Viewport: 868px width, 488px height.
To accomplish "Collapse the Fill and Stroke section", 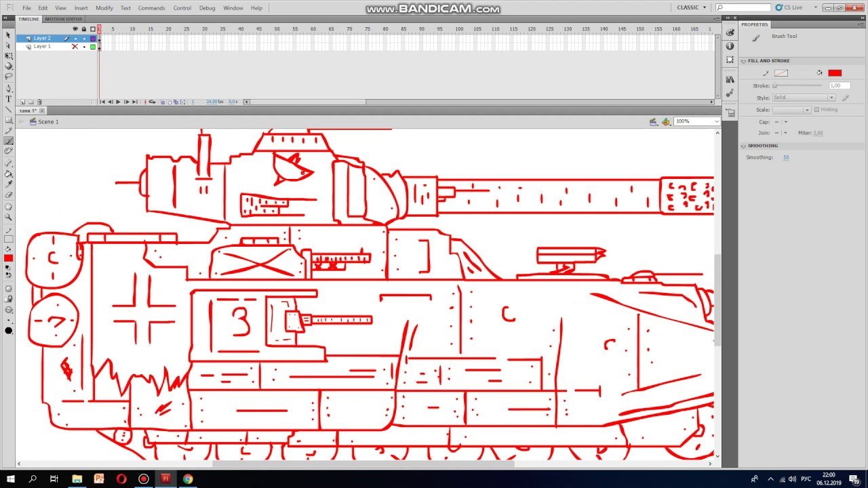I will tap(744, 61).
